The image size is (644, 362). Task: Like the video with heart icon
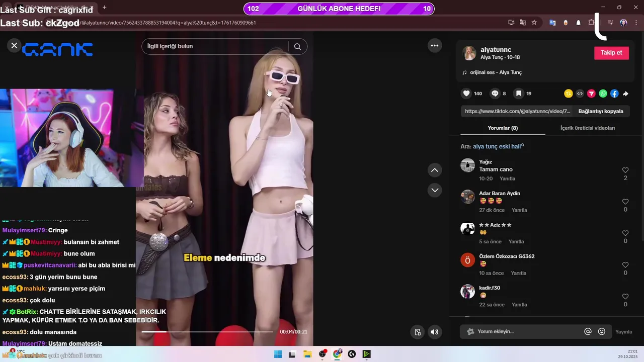[x=466, y=94]
